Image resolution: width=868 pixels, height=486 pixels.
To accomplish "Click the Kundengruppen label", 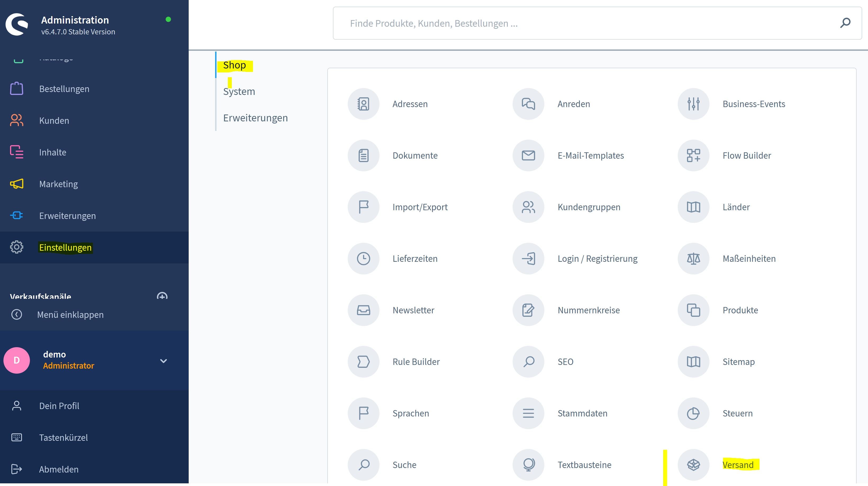I will (589, 207).
